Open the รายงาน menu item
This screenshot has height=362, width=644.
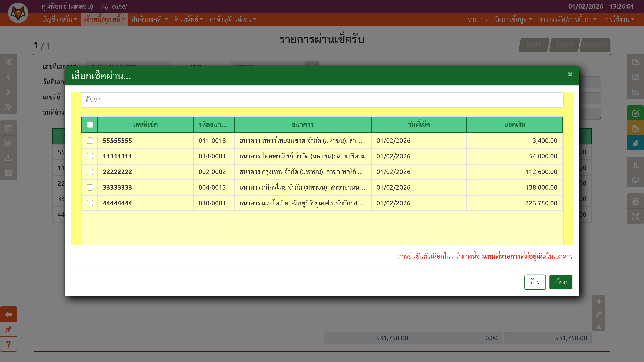478,19
